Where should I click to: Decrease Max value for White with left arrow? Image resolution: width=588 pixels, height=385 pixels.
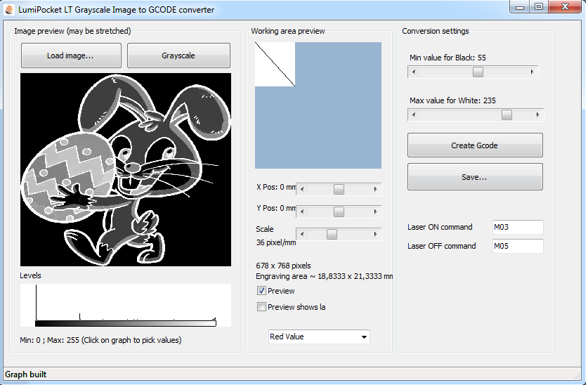pos(413,115)
